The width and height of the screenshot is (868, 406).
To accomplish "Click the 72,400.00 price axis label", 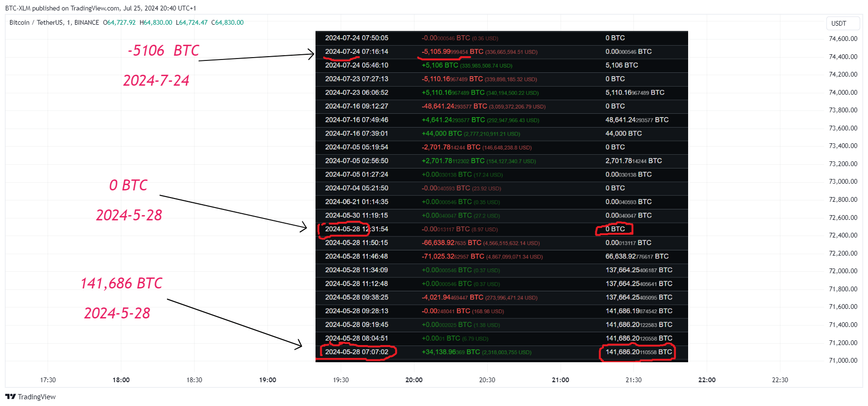I will tap(843, 235).
